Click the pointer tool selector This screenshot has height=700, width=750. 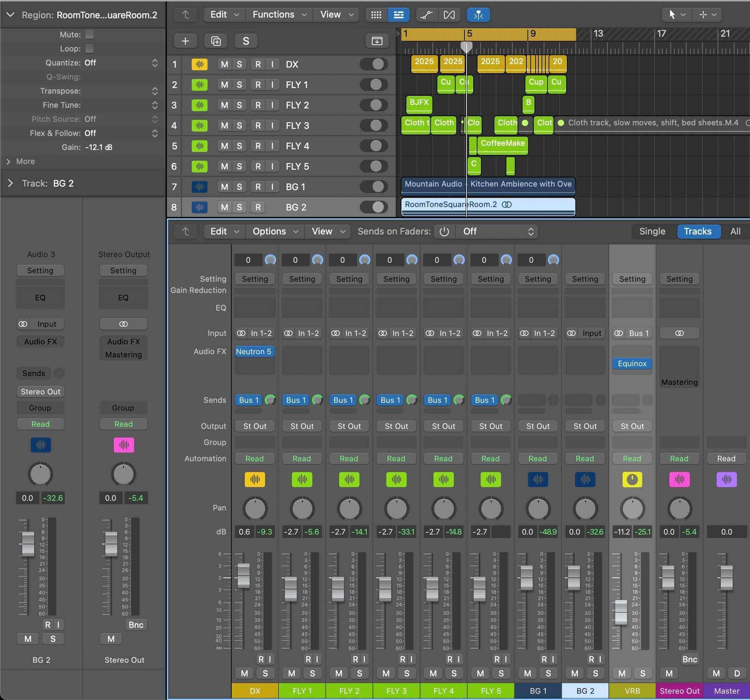677,15
